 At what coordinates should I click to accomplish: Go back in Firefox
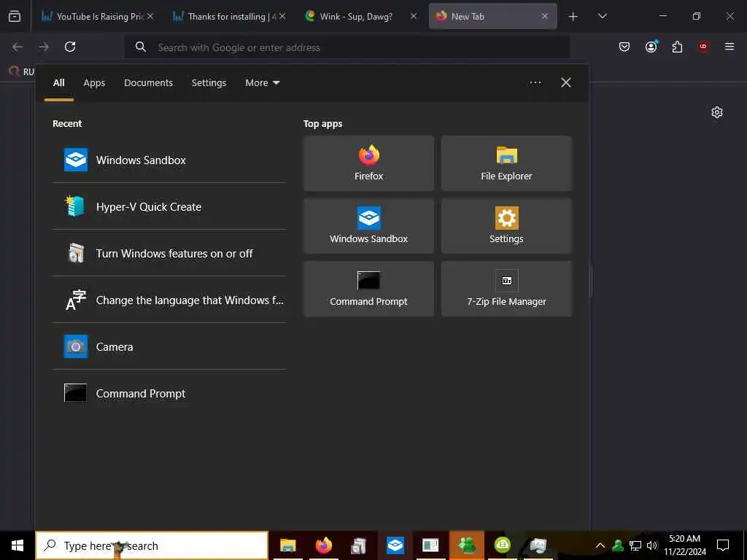tap(18, 47)
